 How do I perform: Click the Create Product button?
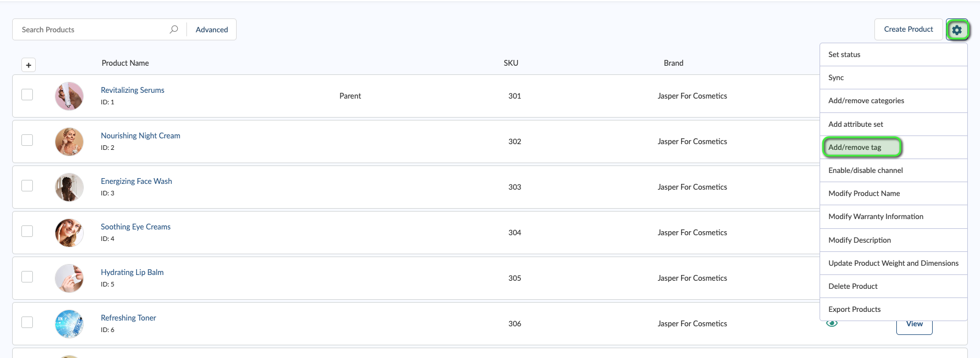pyautogui.click(x=908, y=29)
